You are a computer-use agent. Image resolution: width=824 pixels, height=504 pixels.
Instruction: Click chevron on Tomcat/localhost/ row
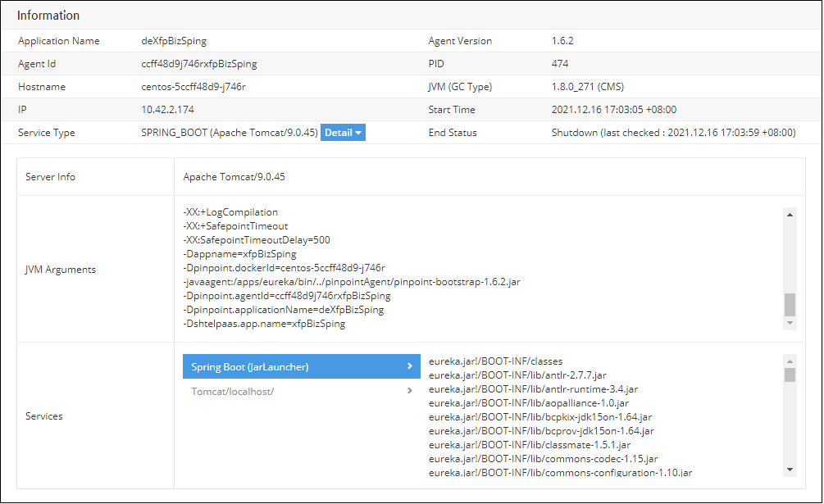pyautogui.click(x=409, y=391)
